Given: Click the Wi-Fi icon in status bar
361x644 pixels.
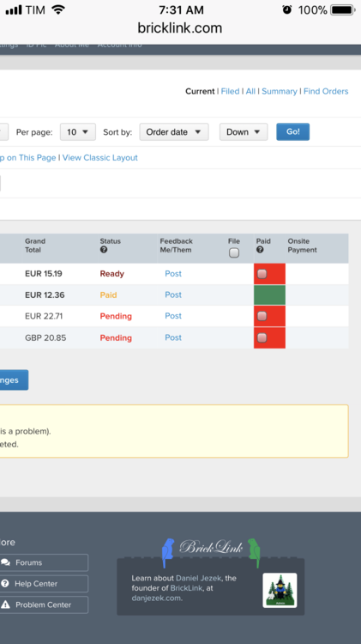Looking at the screenshot, I should 58,9.
